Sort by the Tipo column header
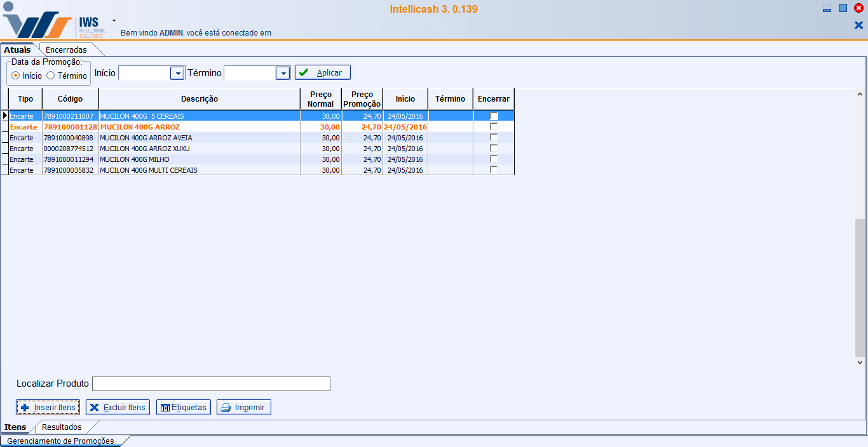Image resolution: width=868 pixels, height=447 pixels. [x=25, y=99]
